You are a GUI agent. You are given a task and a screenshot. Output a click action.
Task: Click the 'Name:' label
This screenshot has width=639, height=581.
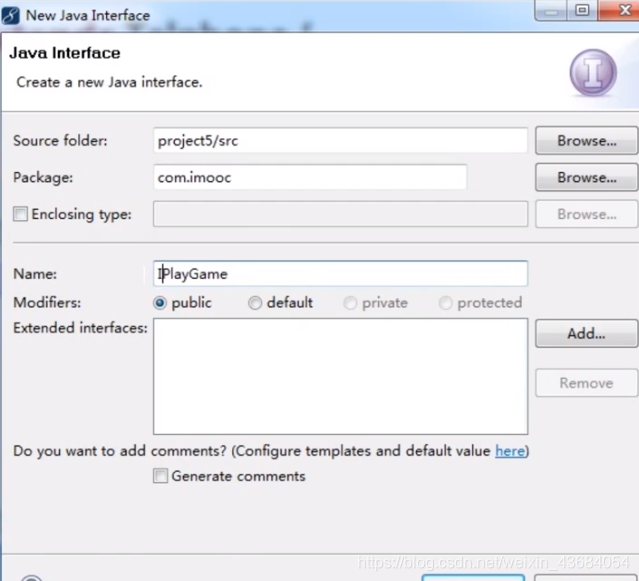pos(35,274)
